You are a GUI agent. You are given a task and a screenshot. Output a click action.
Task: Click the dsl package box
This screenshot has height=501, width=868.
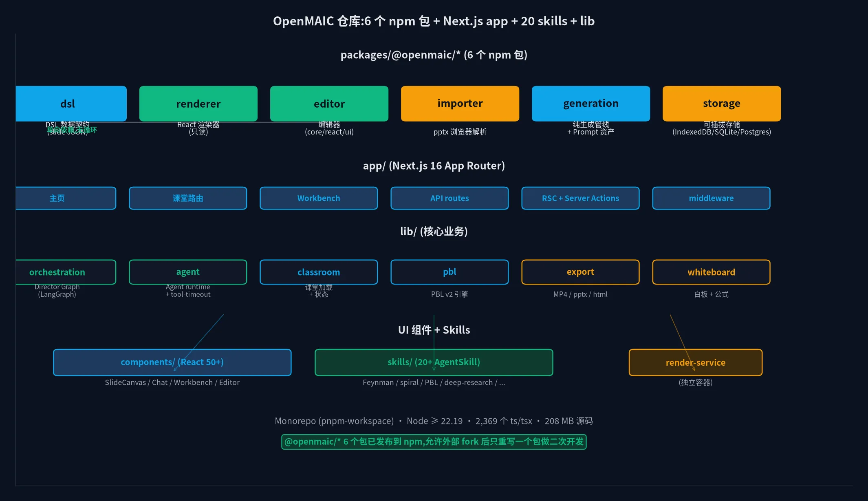(x=71, y=104)
